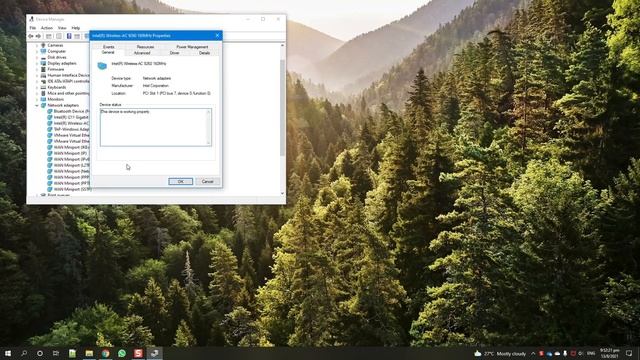This screenshot has width=640, height=360.
Task: Open the File menu
Action: 33,28
